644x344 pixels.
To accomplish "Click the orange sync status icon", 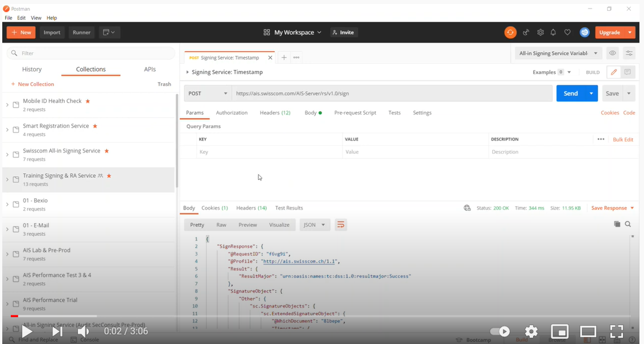I will pos(510,32).
